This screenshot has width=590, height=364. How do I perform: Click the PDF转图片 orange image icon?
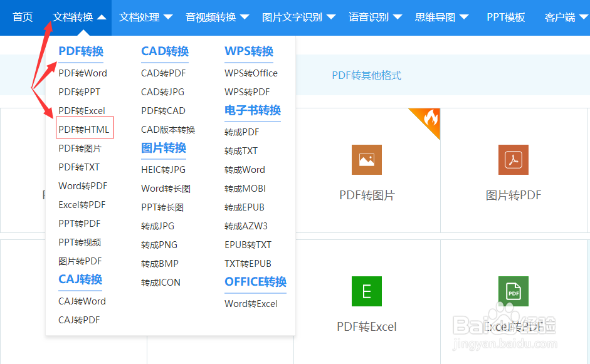click(x=366, y=160)
